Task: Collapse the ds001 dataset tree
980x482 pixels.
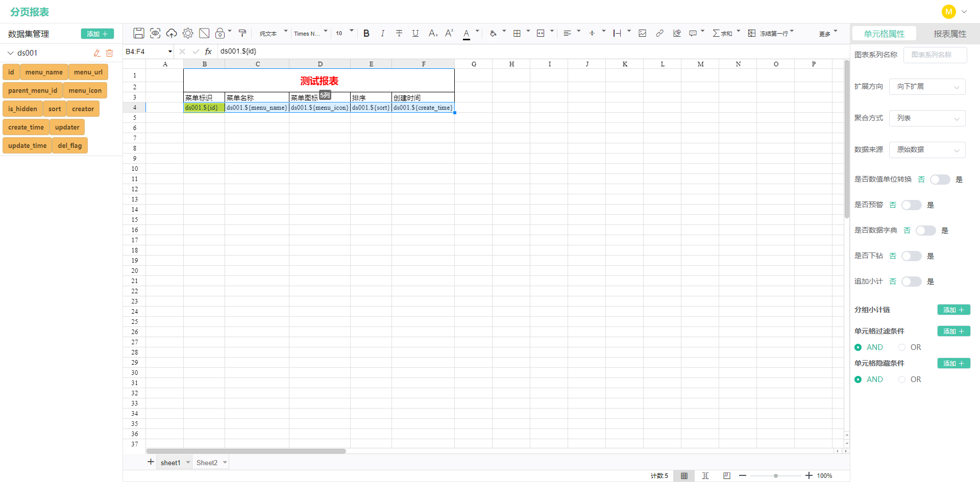Action: (x=10, y=53)
